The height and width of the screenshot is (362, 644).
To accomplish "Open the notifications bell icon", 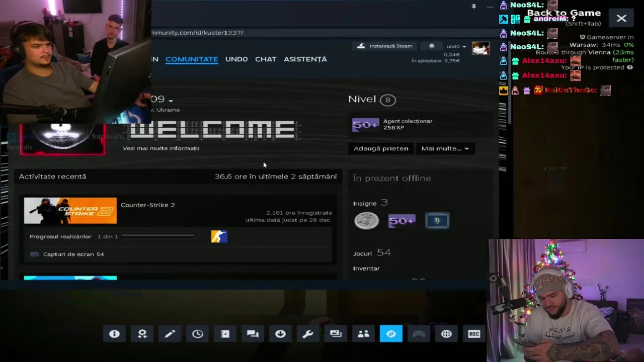I will [432, 46].
